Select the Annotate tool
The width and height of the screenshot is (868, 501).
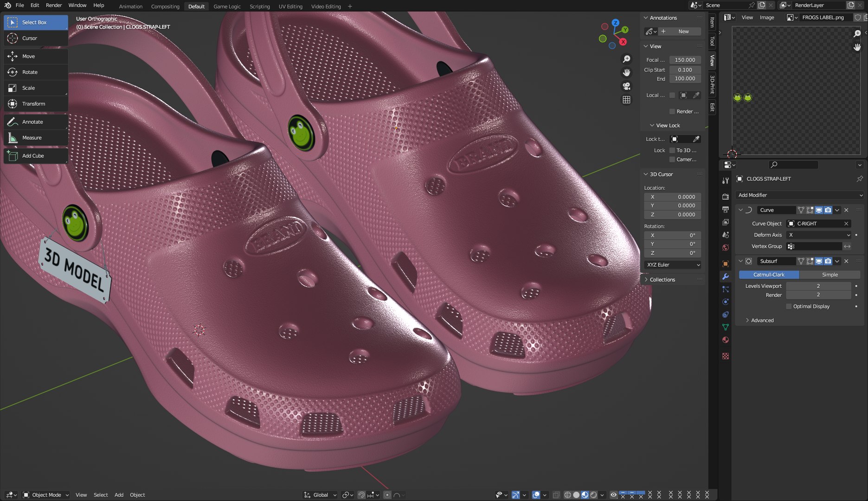point(36,122)
